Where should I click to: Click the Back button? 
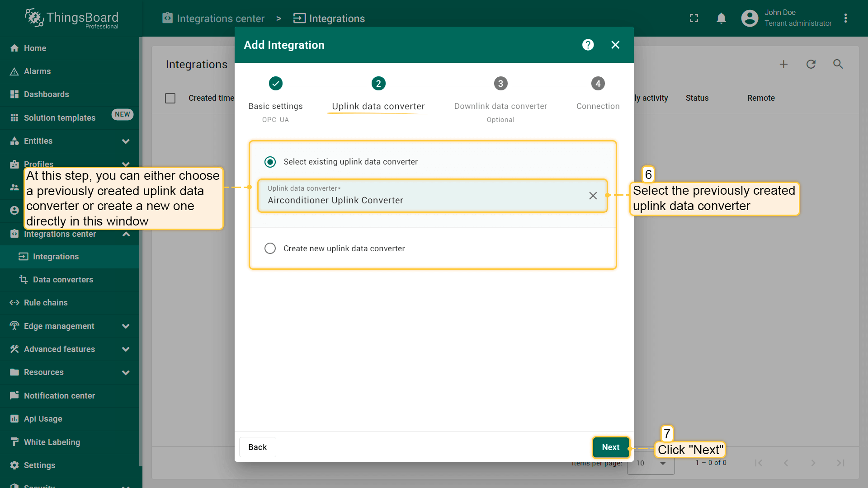point(257,447)
